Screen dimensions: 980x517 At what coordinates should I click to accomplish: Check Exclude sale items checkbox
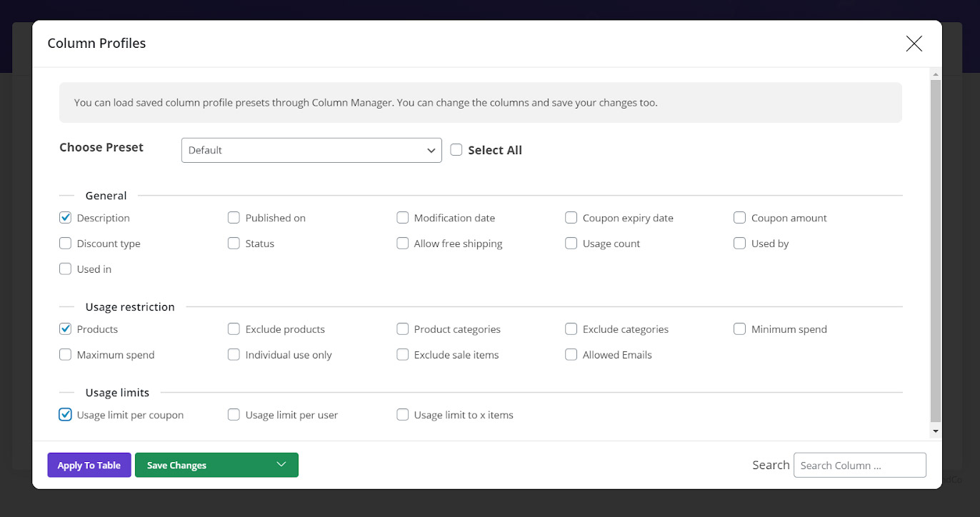[402, 355]
